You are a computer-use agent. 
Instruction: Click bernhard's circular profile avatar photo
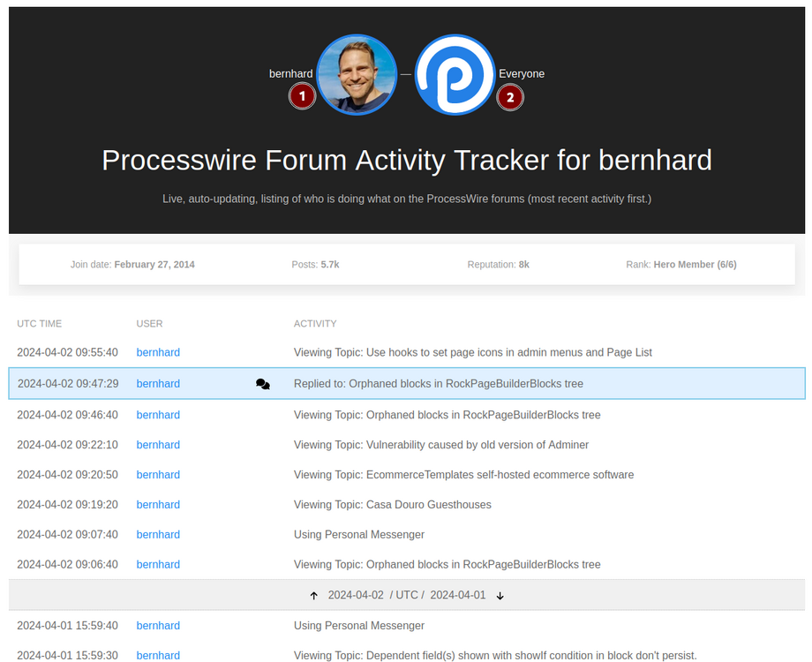(x=357, y=75)
